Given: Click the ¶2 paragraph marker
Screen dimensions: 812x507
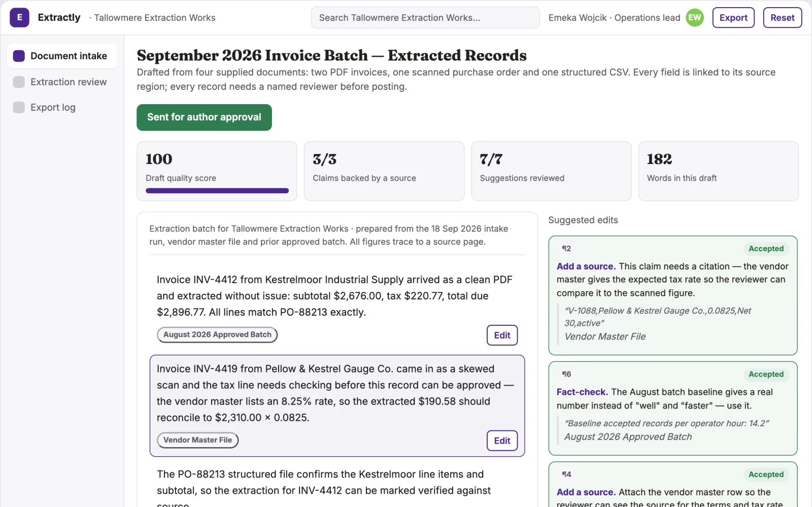Looking at the screenshot, I should [x=566, y=249].
